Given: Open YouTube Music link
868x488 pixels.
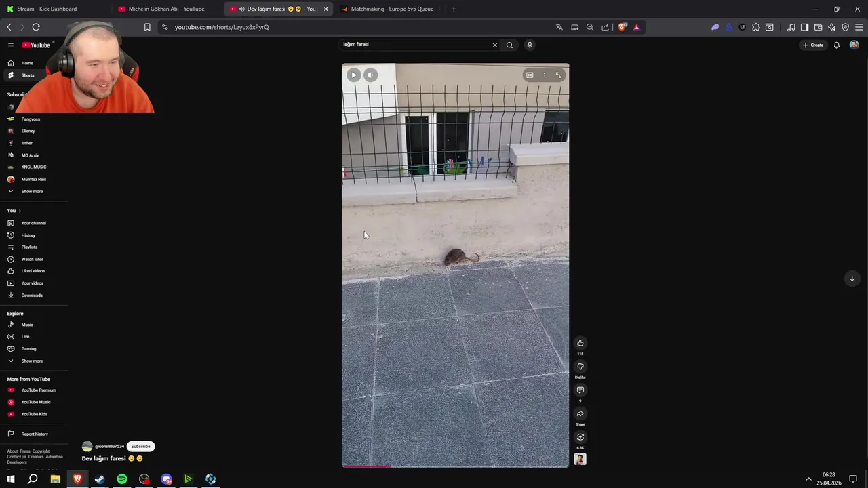Looking at the screenshot, I should pos(36,402).
